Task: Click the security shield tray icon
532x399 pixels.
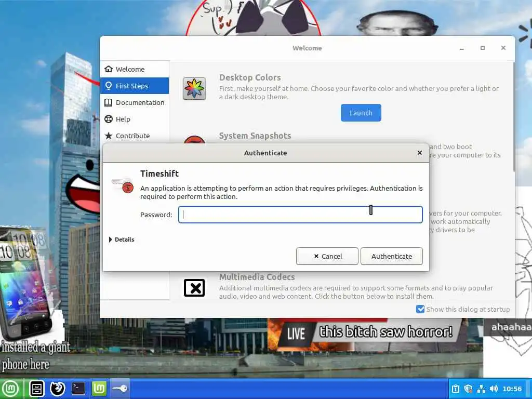Action: click(468, 389)
